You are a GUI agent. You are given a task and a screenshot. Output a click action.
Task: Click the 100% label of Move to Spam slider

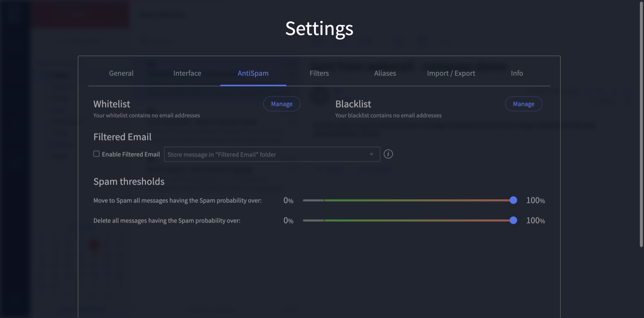pyautogui.click(x=535, y=201)
